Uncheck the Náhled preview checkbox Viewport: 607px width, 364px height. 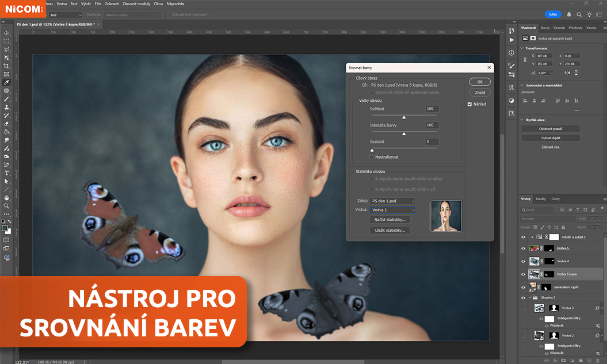[469, 104]
